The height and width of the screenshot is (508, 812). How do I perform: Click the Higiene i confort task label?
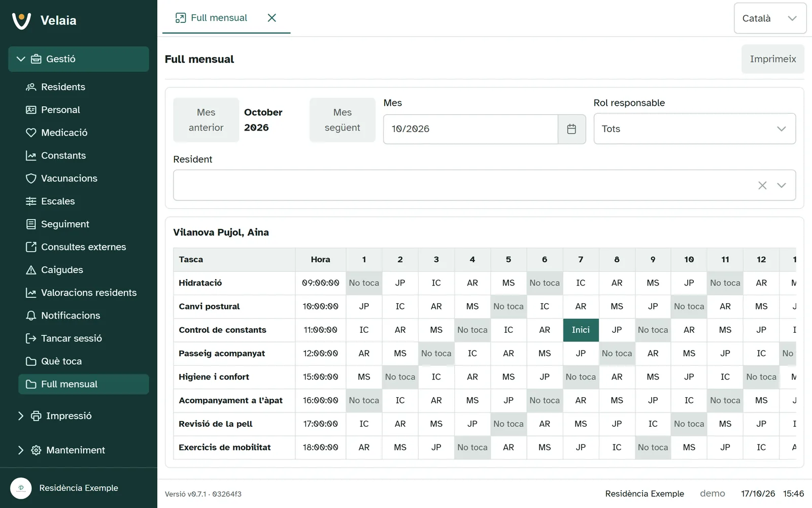(x=214, y=377)
